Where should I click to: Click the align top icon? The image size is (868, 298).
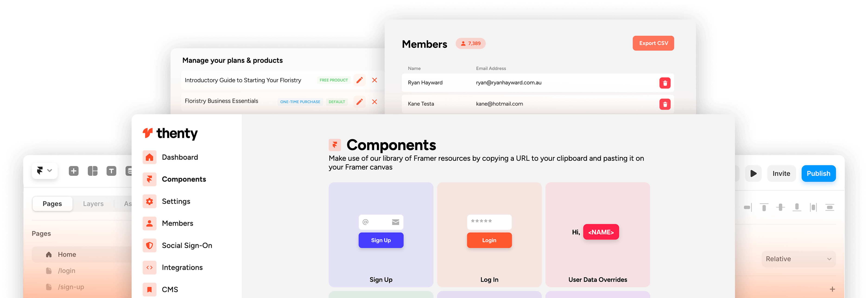(764, 207)
